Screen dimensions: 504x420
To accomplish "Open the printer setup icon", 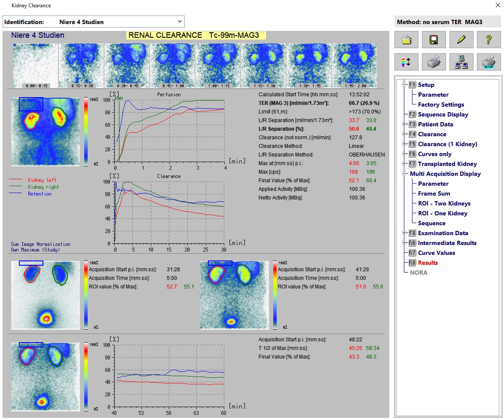I will (489, 62).
